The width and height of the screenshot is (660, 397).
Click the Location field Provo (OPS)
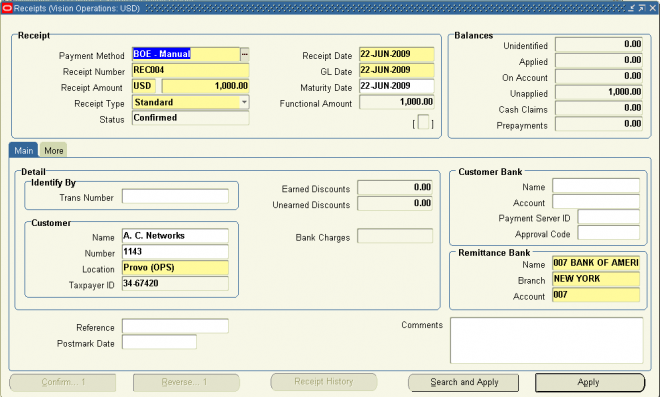click(175, 268)
